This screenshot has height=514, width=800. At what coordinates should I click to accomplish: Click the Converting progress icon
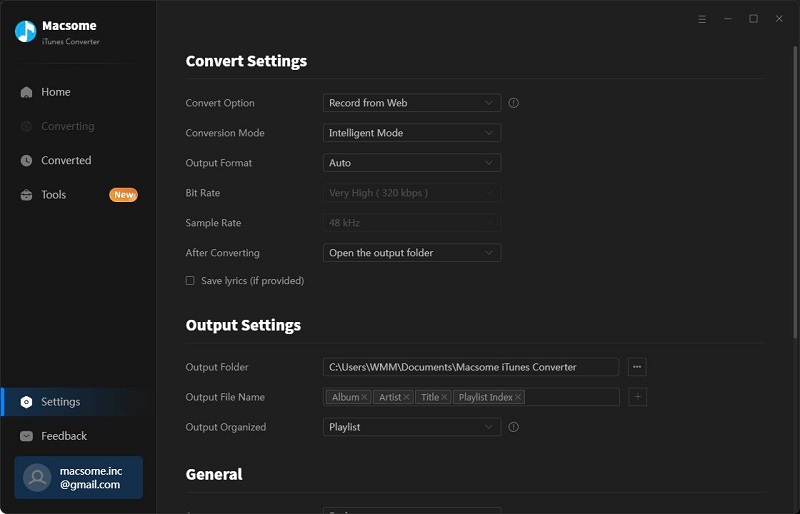(x=26, y=126)
